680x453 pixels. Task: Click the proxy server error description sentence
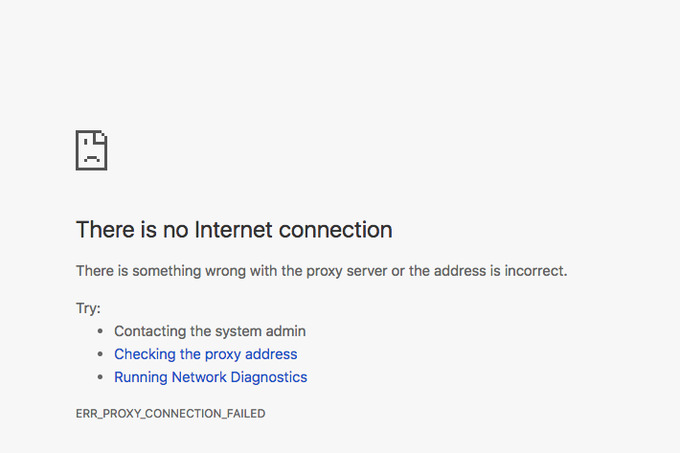(321, 271)
